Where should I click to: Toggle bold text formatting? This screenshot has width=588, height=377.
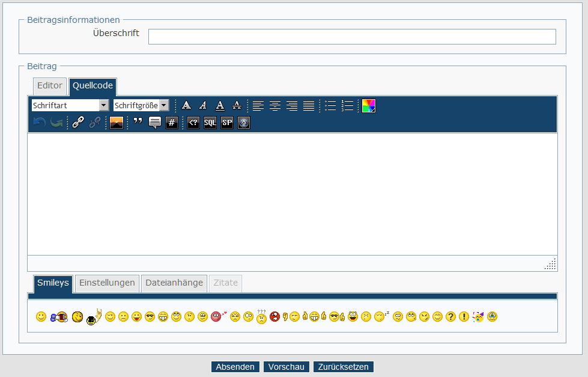pos(186,106)
